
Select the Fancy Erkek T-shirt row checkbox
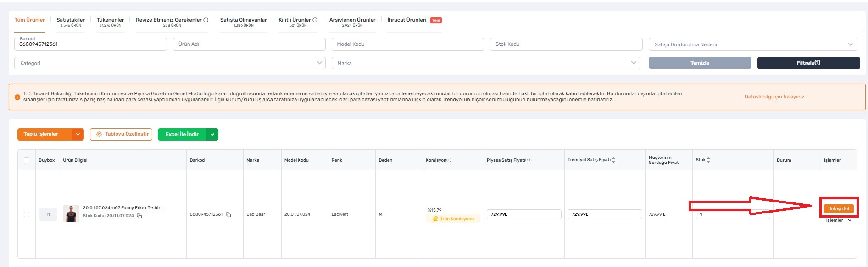tap(27, 214)
